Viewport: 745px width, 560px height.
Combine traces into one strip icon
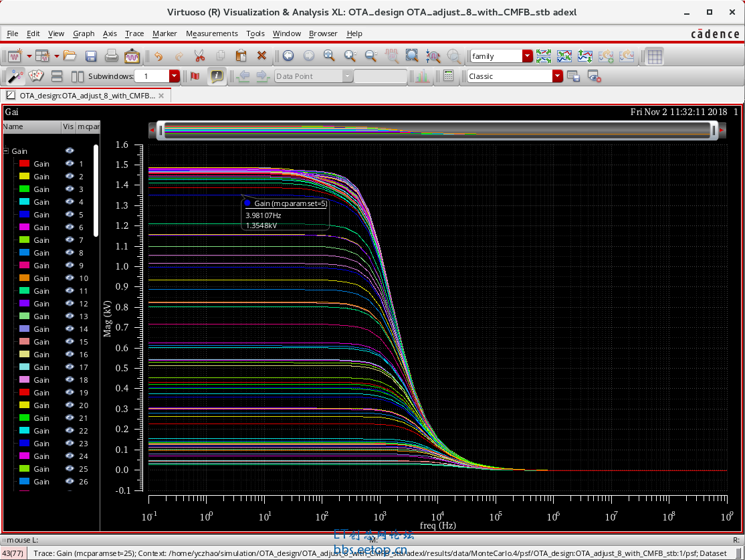(x=564, y=56)
